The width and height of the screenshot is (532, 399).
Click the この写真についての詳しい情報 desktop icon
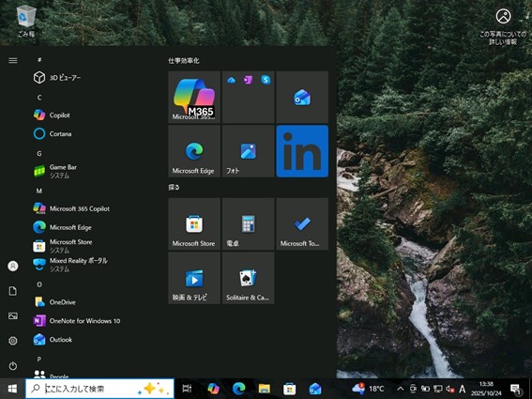point(503,26)
